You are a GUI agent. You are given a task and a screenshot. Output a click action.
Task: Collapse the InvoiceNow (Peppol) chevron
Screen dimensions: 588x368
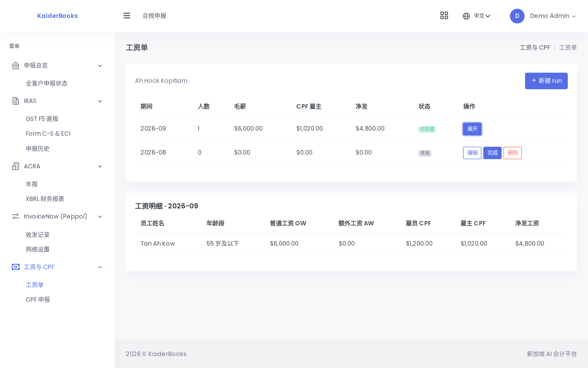(100, 217)
